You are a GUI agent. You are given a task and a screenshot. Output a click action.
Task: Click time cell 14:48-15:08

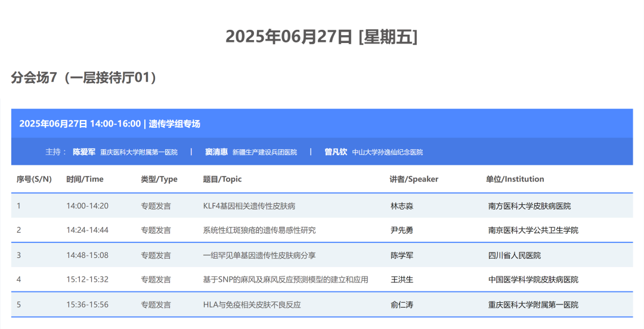click(88, 256)
